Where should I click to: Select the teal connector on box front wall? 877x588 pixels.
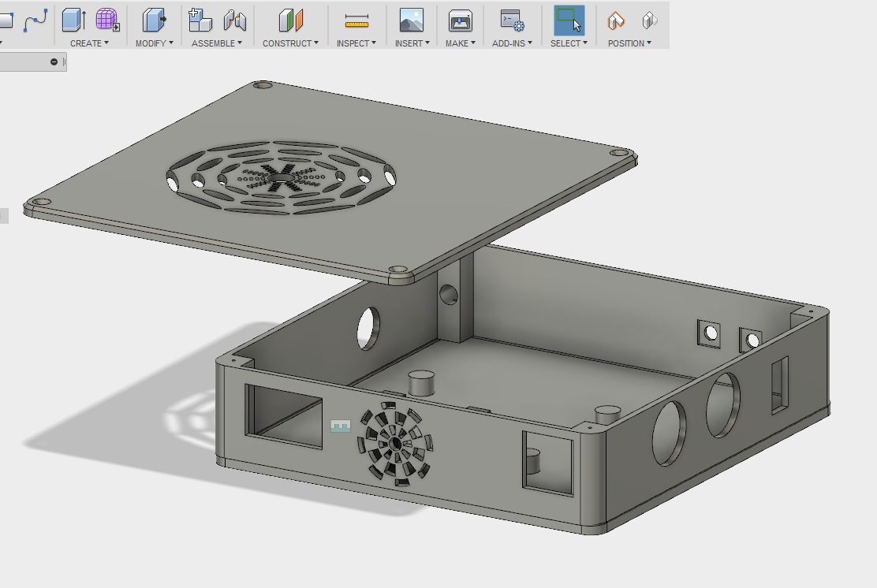[x=340, y=426]
